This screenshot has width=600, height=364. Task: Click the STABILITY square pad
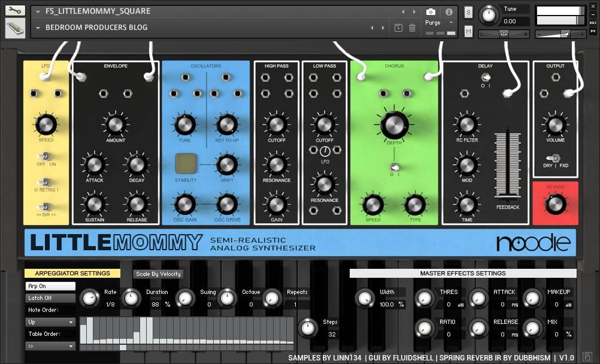186,163
